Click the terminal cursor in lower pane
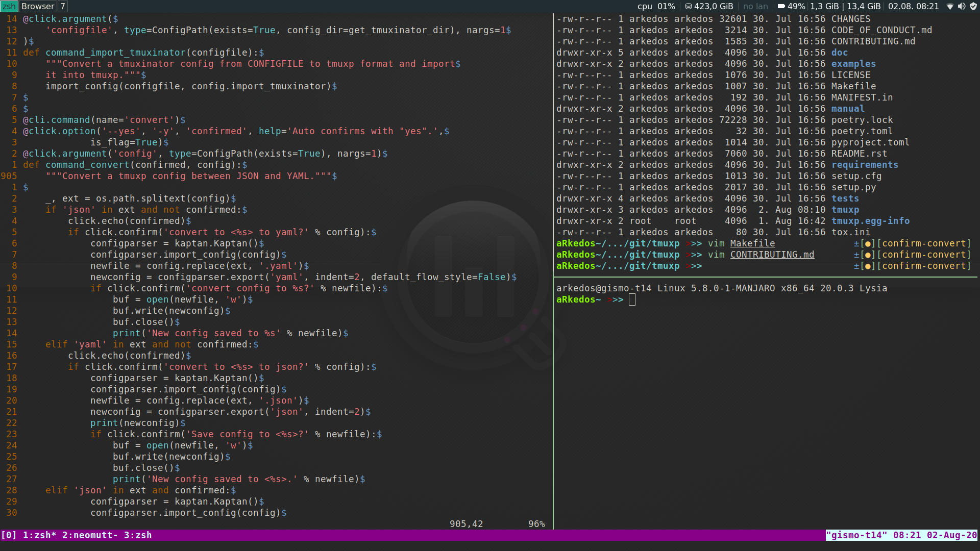The width and height of the screenshot is (980, 551). click(632, 300)
